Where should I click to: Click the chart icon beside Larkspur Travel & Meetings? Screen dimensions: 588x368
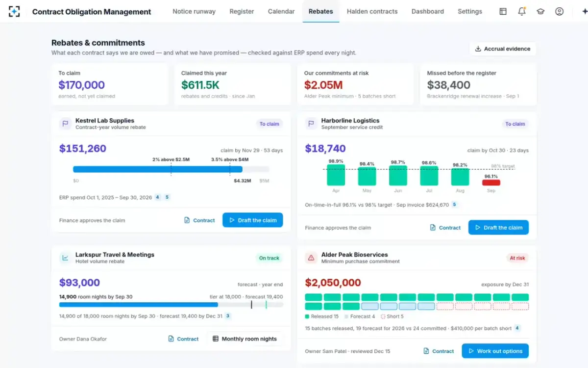(x=65, y=258)
